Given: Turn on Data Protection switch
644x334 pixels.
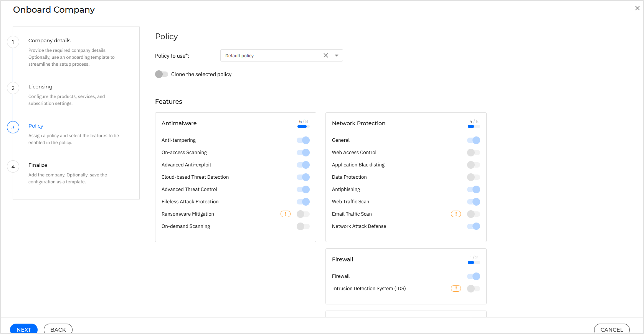Looking at the screenshot, I should click(474, 177).
